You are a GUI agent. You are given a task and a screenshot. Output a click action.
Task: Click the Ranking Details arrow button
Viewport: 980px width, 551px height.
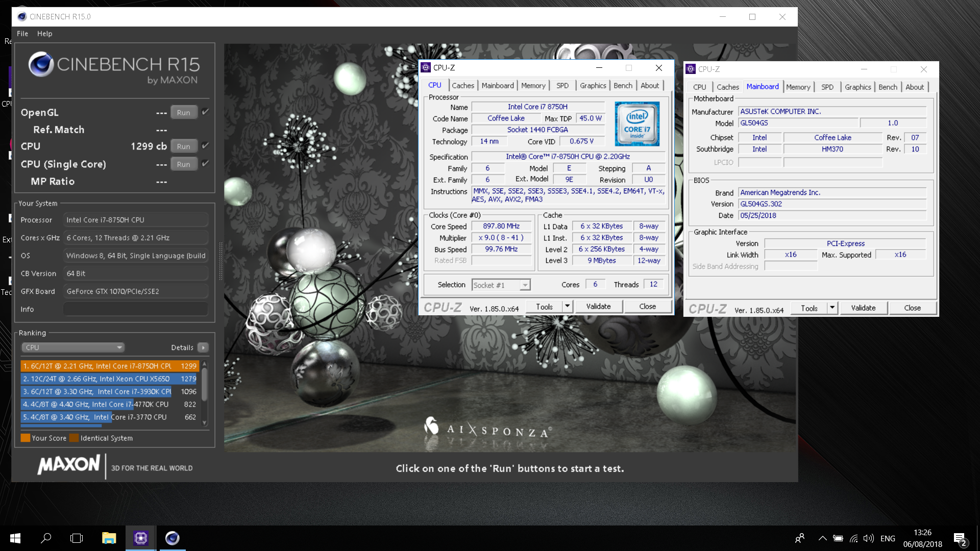[203, 347]
